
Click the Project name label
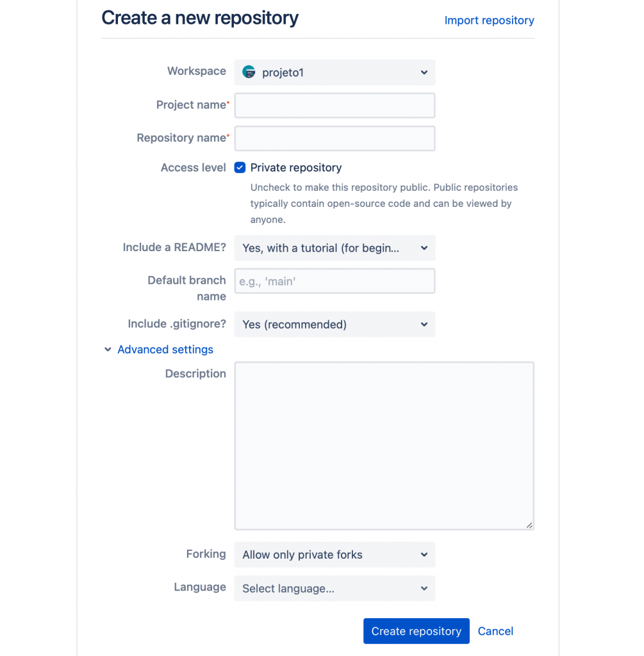click(x=191, y=105)
